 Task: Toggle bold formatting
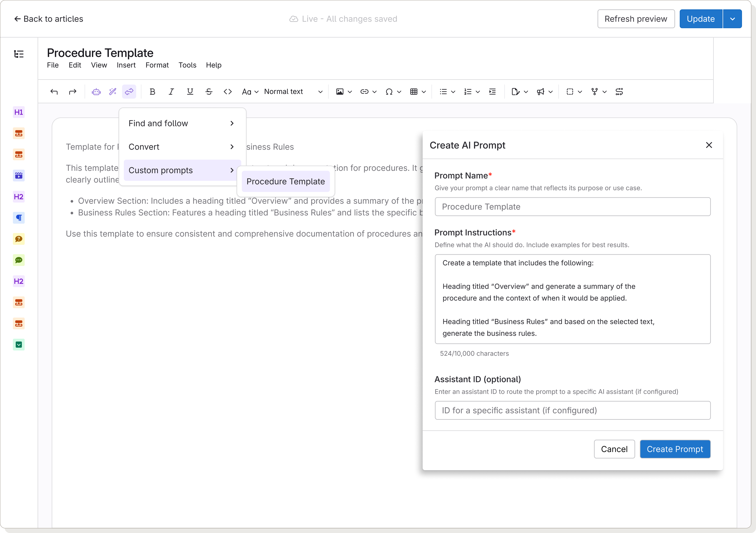152,92
